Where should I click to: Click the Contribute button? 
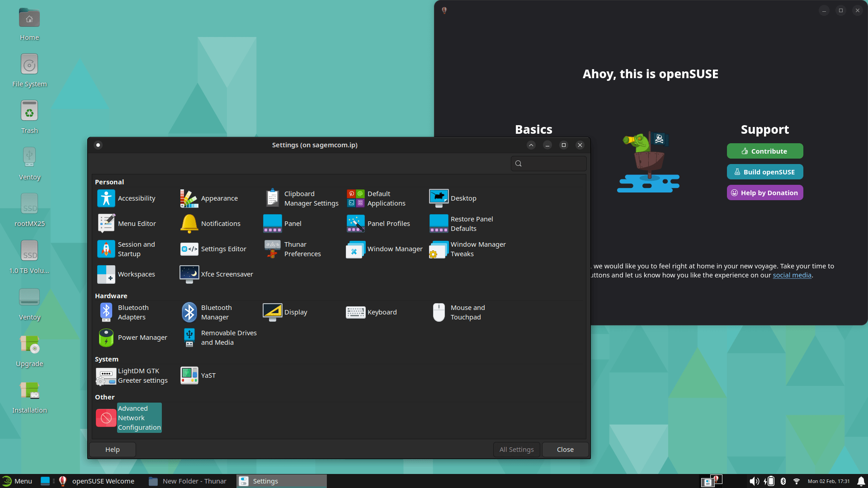point(764,151)
